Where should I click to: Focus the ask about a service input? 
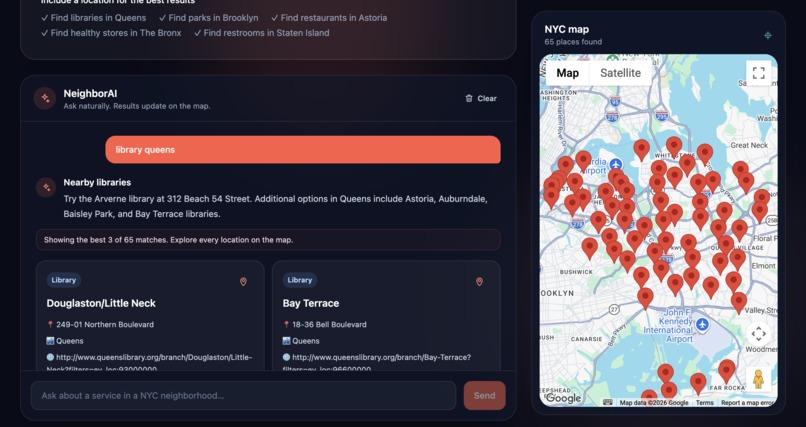[x=243, y=396]
